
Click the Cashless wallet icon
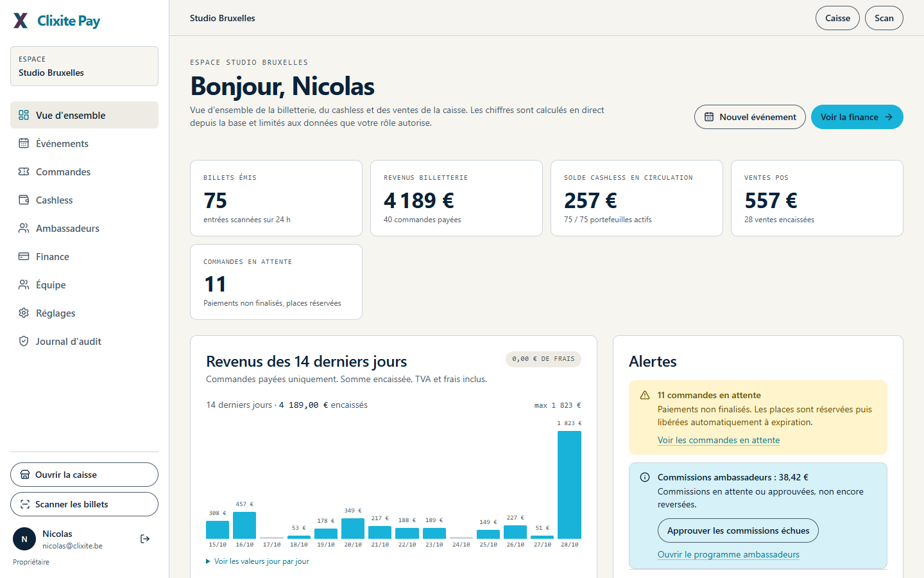pos(24,200)
